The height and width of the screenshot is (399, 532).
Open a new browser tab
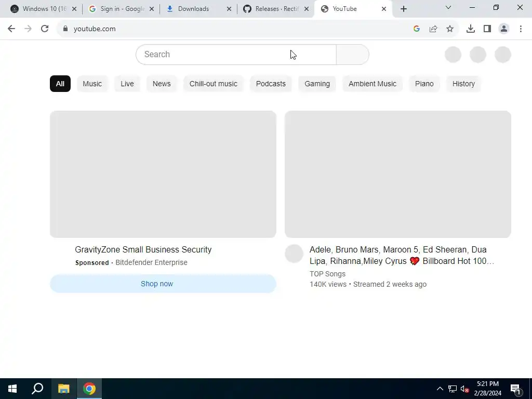(x=403, y=9)
